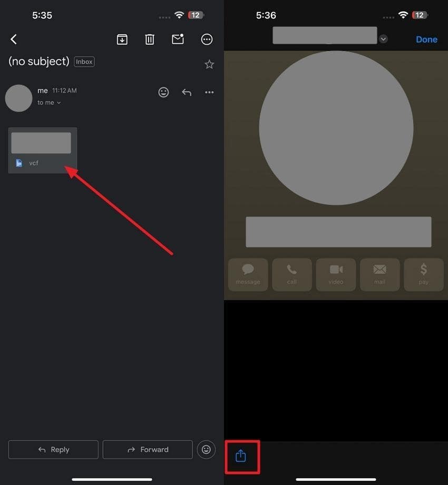Tap the Reply button
The width and height of the screenshot is (448, 485).
(x=53, y=449)
